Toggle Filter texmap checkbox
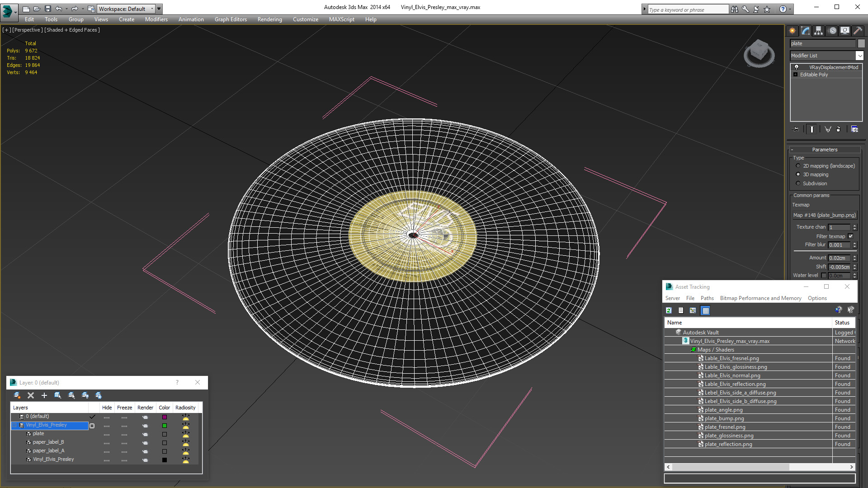The height and width of the screenshot is (488, 868). coord(850,236)
